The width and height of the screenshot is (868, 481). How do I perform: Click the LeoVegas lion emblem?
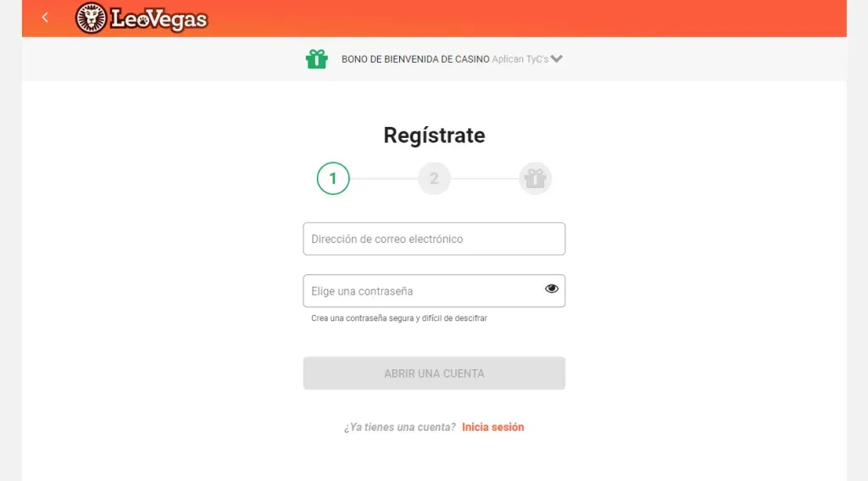coord(91,18)
